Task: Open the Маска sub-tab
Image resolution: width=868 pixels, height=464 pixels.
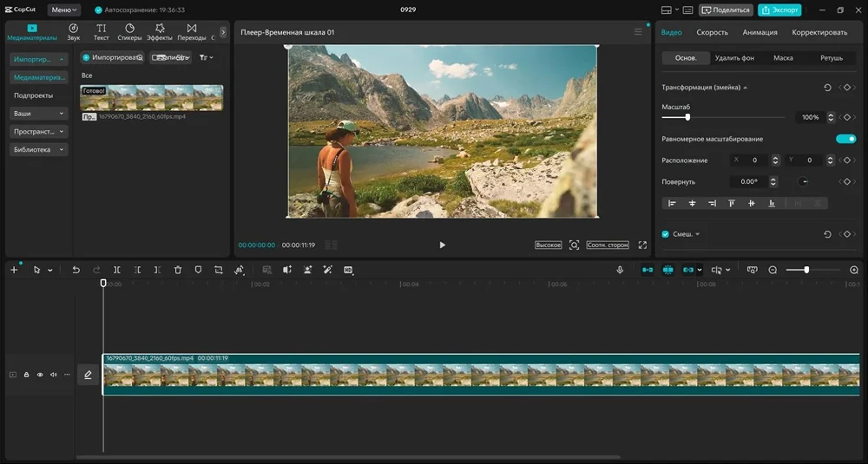Action: 783,57
